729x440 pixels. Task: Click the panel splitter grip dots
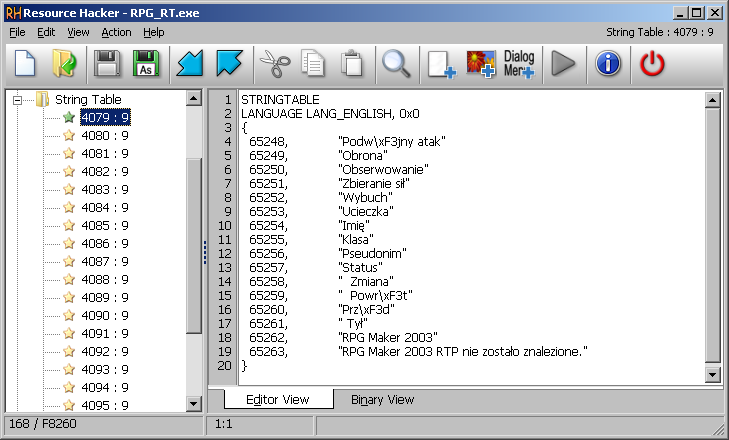205,253
